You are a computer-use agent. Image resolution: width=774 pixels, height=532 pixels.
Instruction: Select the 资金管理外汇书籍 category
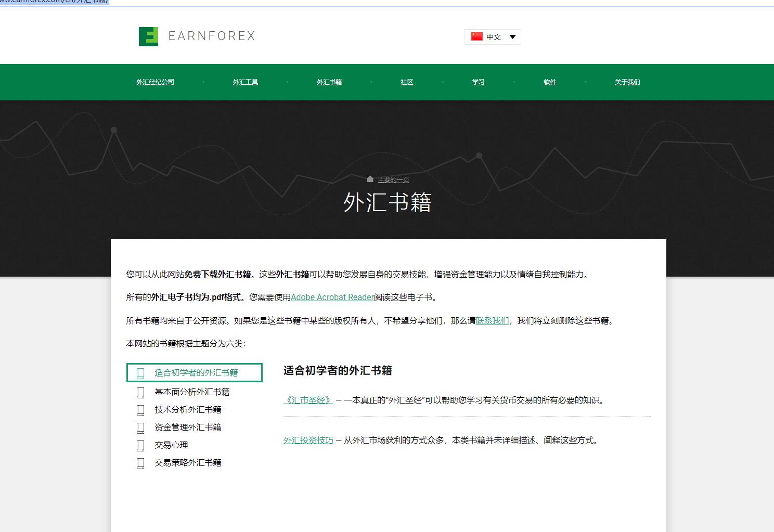click(x=188, y=427)
